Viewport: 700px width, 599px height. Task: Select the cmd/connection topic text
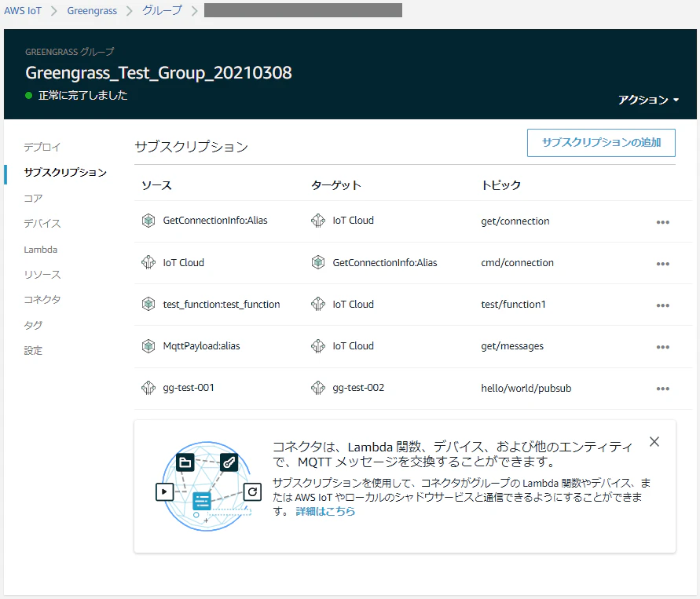518,263
